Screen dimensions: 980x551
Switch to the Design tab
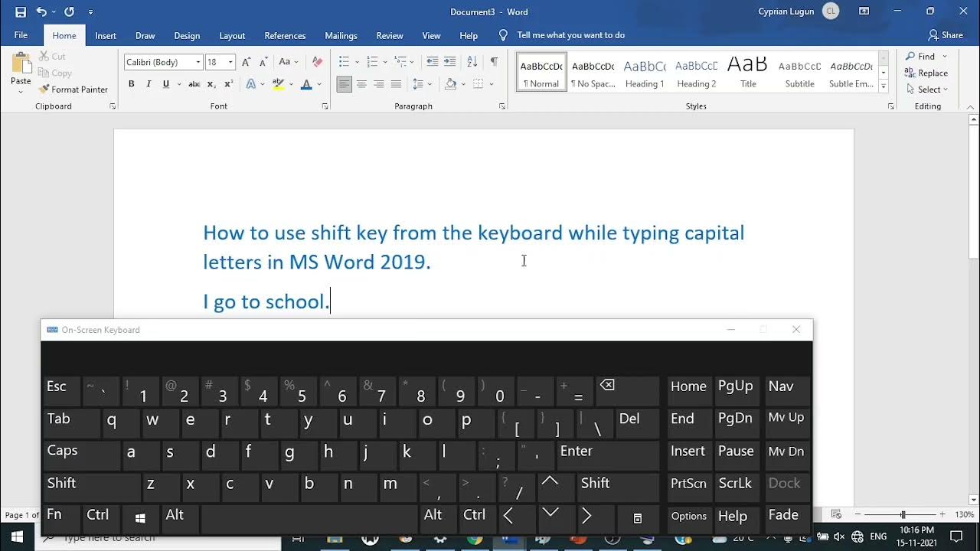click(187, 35)
